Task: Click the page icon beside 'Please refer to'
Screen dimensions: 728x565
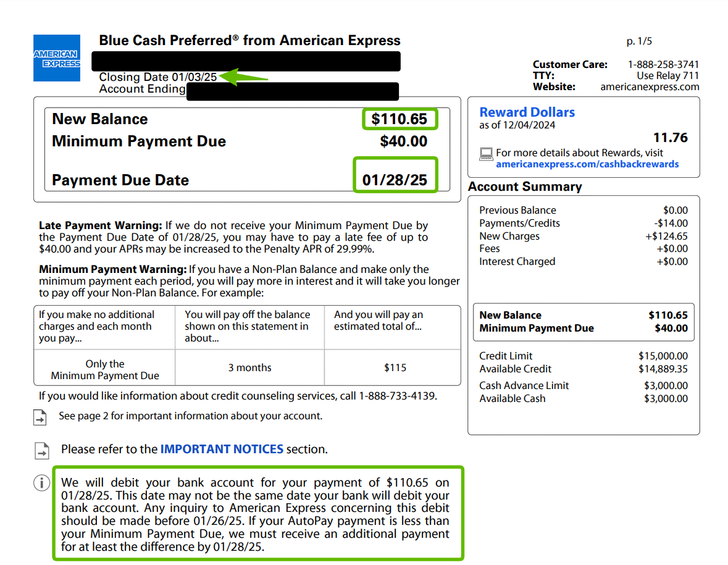Action: coord(42,450)
